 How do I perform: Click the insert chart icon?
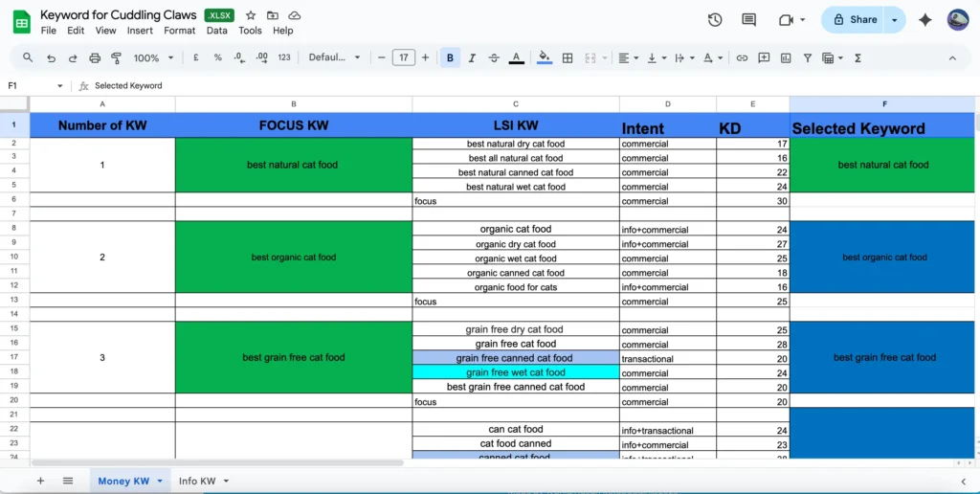coord(786,58)
